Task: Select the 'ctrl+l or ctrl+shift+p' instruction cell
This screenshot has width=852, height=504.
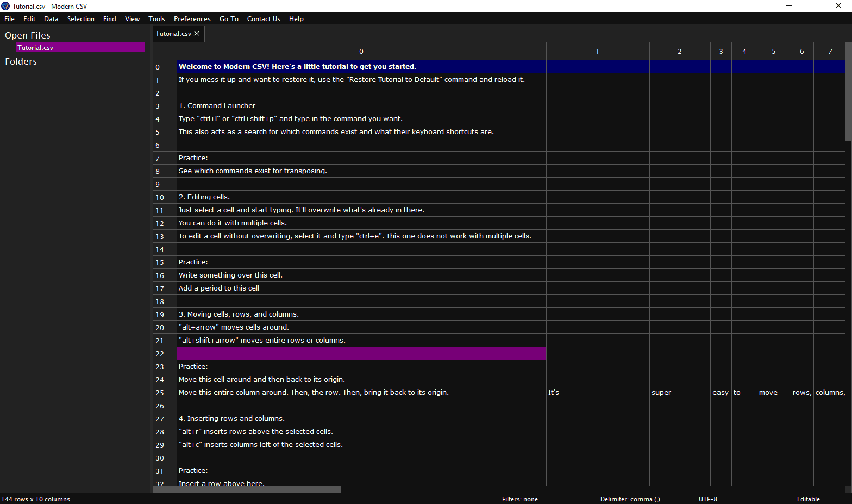Action: tap(361, 119)
